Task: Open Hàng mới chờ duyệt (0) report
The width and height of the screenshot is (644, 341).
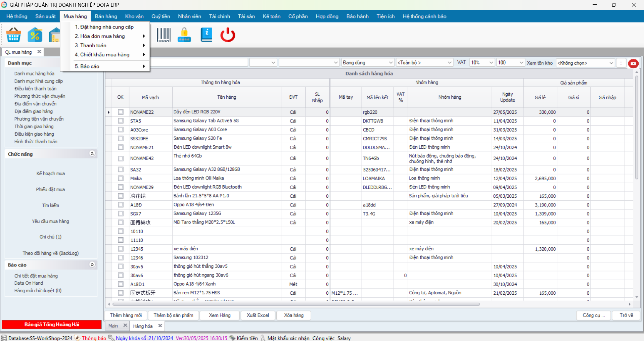Action: pyautogui.click(x=38, y=290)
